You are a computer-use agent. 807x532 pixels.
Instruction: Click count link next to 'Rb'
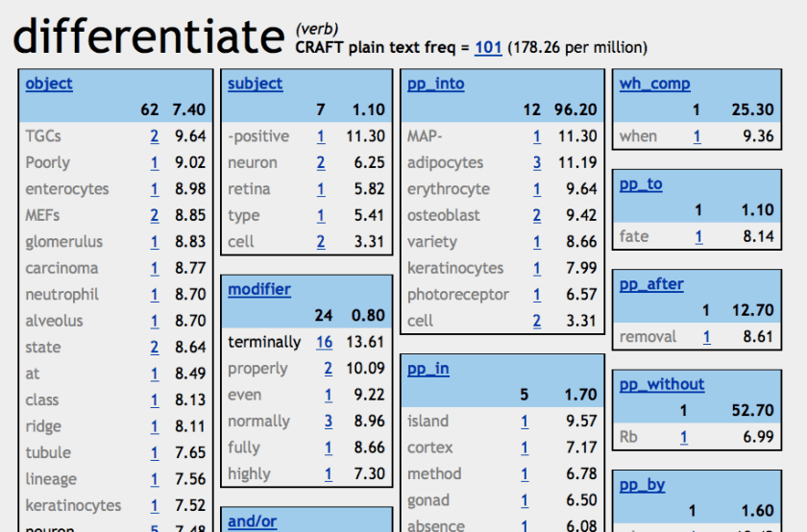click(684, 437)
